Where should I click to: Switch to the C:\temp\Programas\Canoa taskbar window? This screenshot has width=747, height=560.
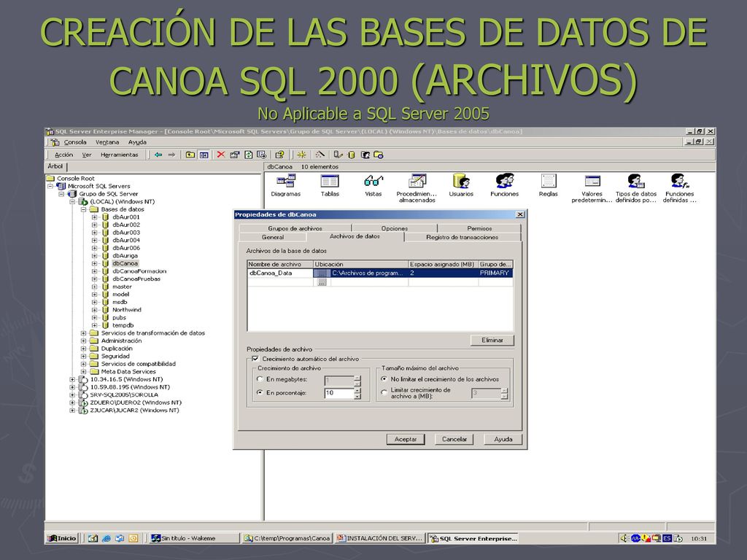287,538
